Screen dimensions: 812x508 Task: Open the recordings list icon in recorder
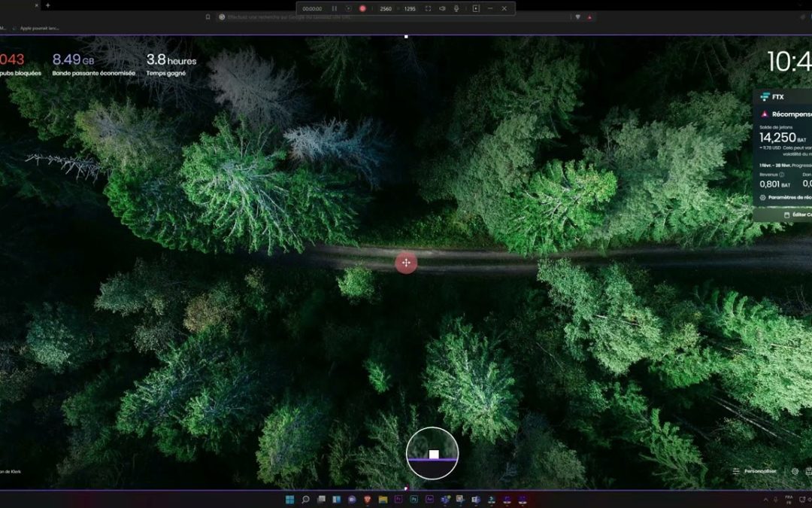coord(476,9)
